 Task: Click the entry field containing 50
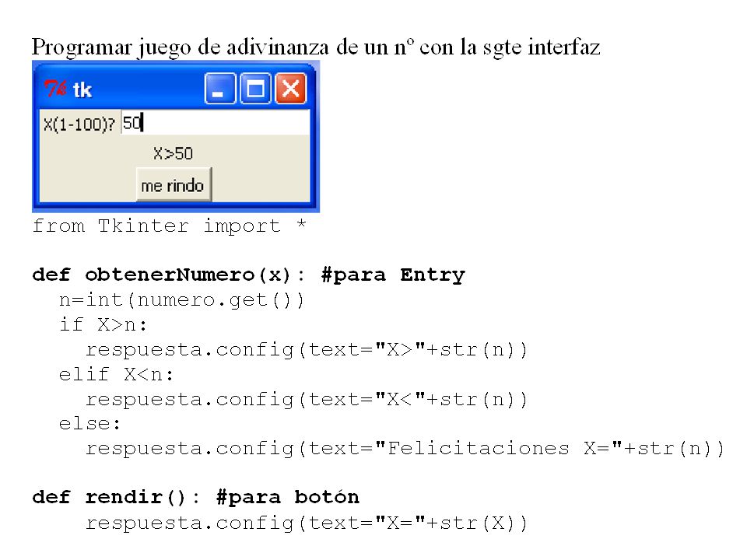pyautogui.click(x=216, y=123)
